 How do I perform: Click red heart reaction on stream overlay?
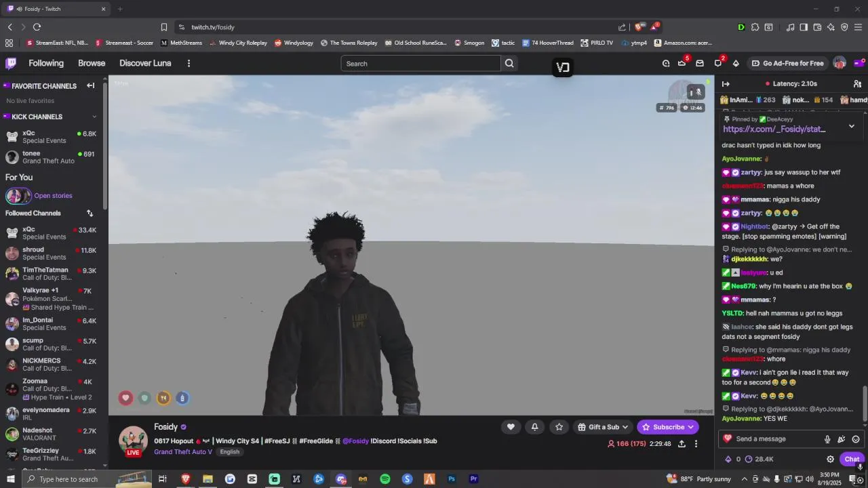pos(125,398)
